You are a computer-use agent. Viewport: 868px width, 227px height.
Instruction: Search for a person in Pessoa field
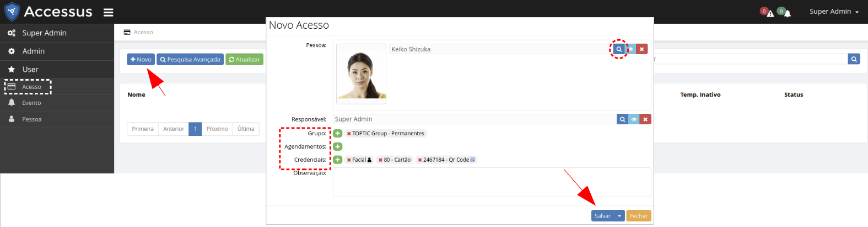click(x=619, y=49)
